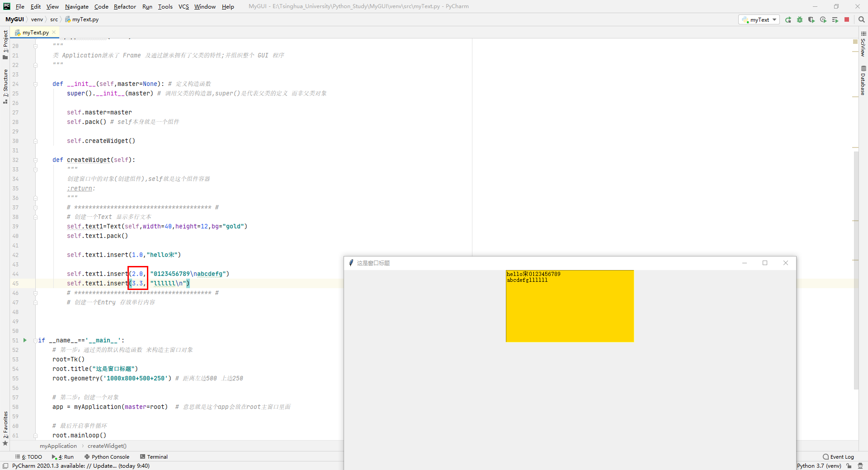868x470 pixels.
Task: Collapse the __init__ method fold arrow
Action: 35,84
